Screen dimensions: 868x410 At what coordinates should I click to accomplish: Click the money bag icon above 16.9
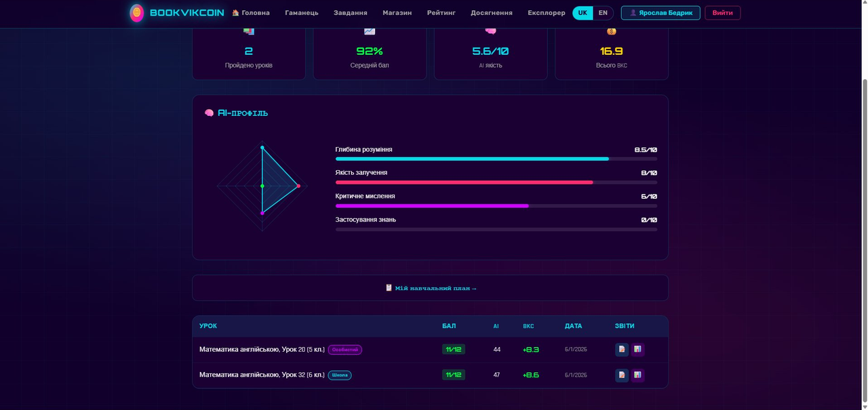612,31
